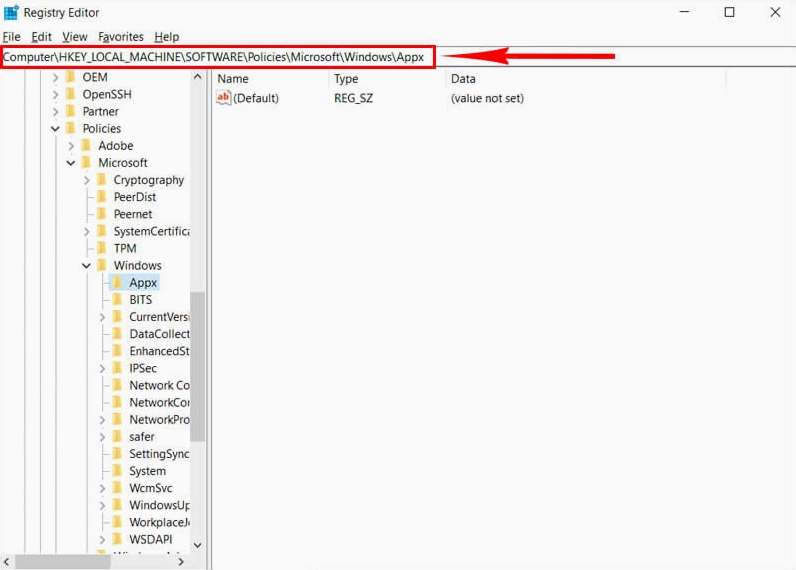The height and width of the screenshot is (570, 796).
Task: Collapse the Windows key
Action: (x=86, y=265)
